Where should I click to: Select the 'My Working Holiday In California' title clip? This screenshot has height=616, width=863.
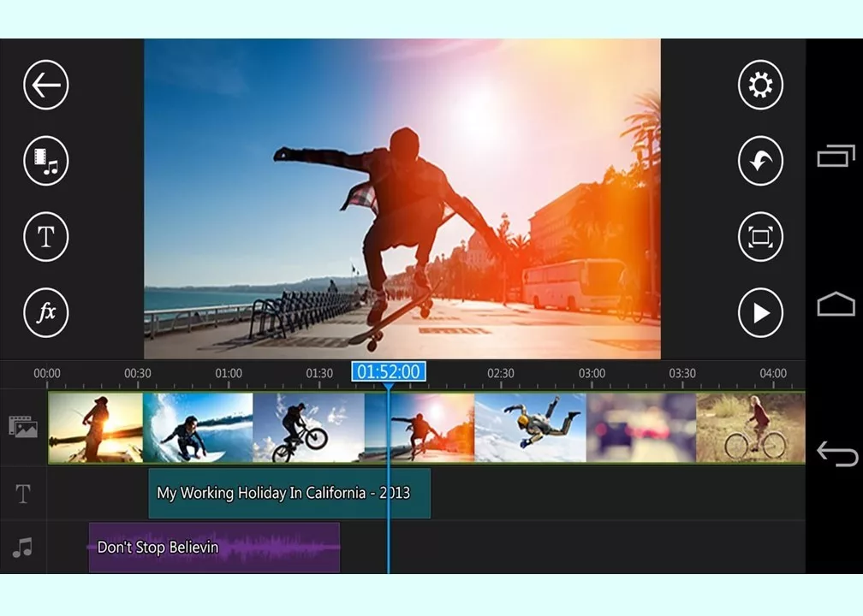click(289, 493)
